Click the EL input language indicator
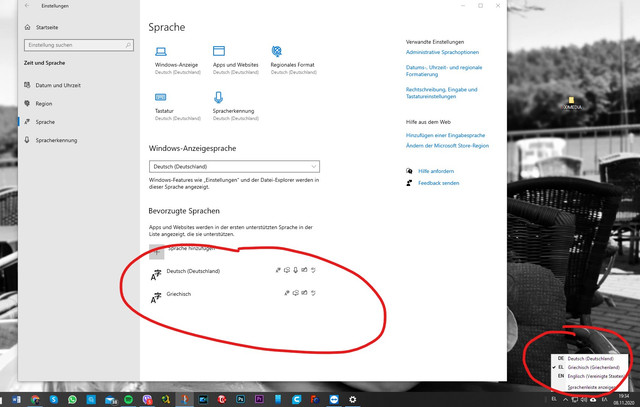Screen dimensions: 640x407 click(554, 399)
